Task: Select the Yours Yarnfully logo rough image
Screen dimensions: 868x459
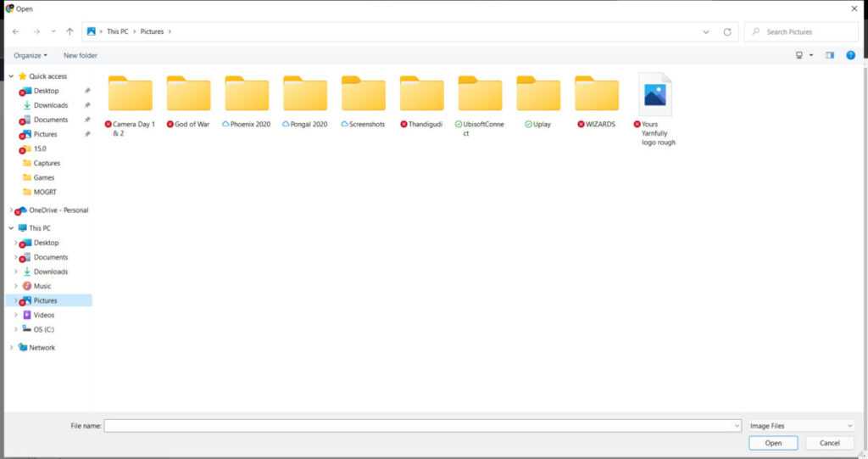Action: 655,94
